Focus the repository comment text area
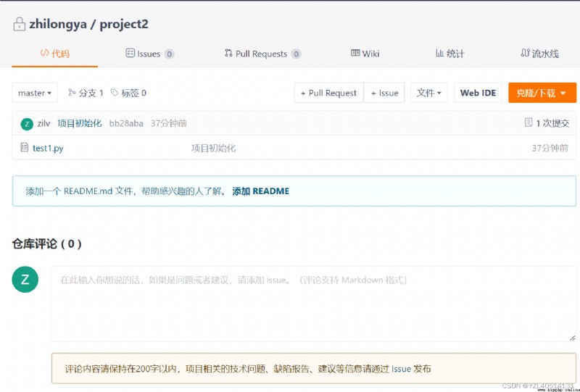This screenshot has height=392, width=580. pos(313,304)
